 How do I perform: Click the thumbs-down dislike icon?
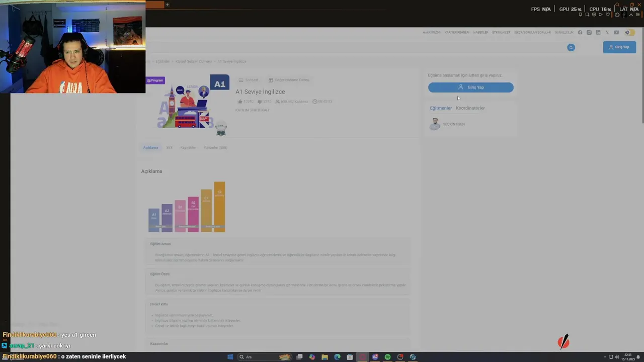[x=260, y=102]
